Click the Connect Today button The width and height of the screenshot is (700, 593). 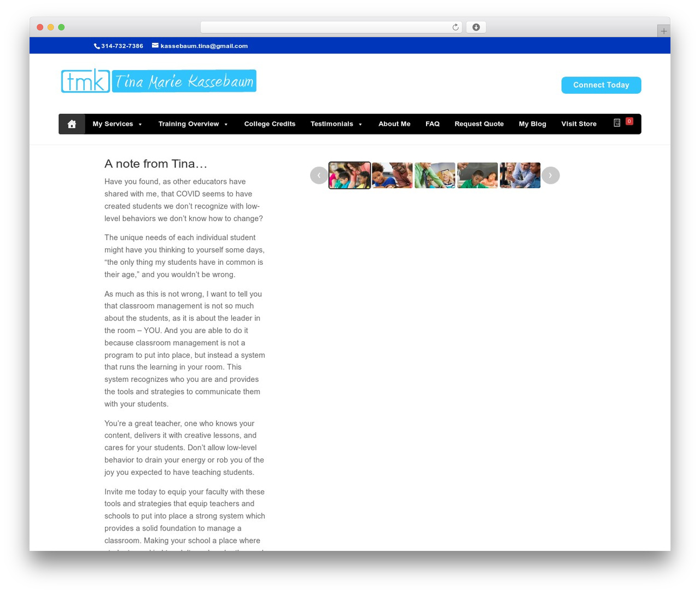click(601, 85)
